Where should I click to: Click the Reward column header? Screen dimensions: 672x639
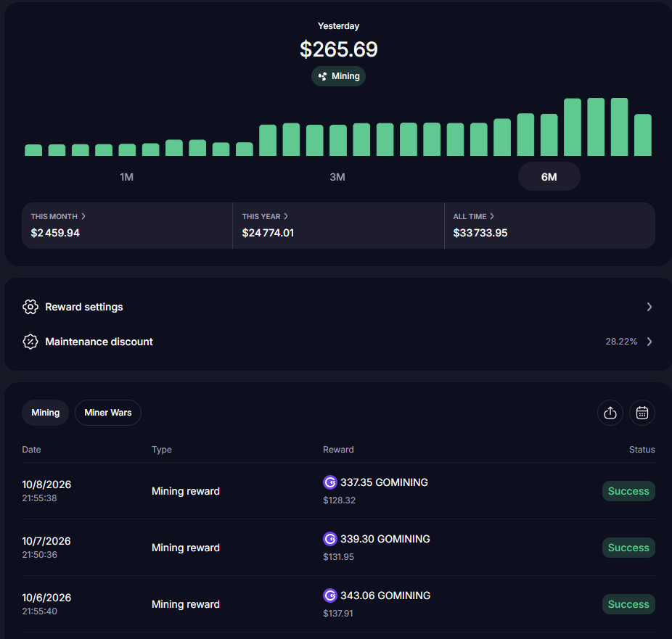pyautogui.click(x=338, y=450)
